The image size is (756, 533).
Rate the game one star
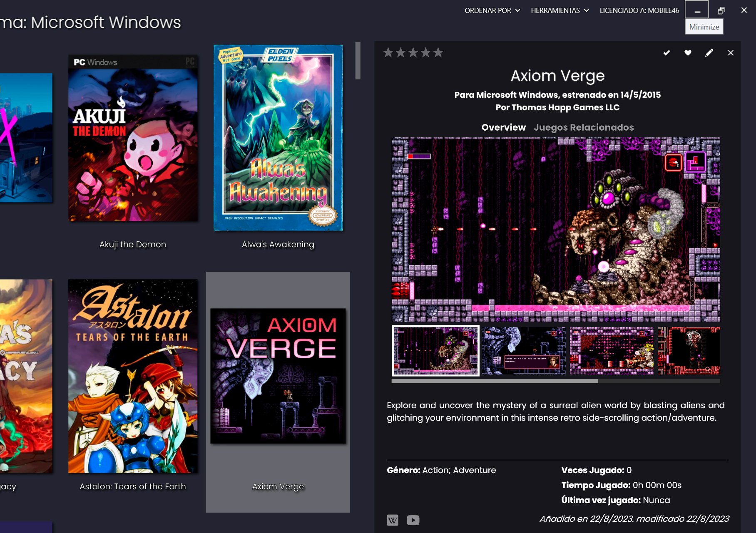pyautogui.click(x=388, y=53)
